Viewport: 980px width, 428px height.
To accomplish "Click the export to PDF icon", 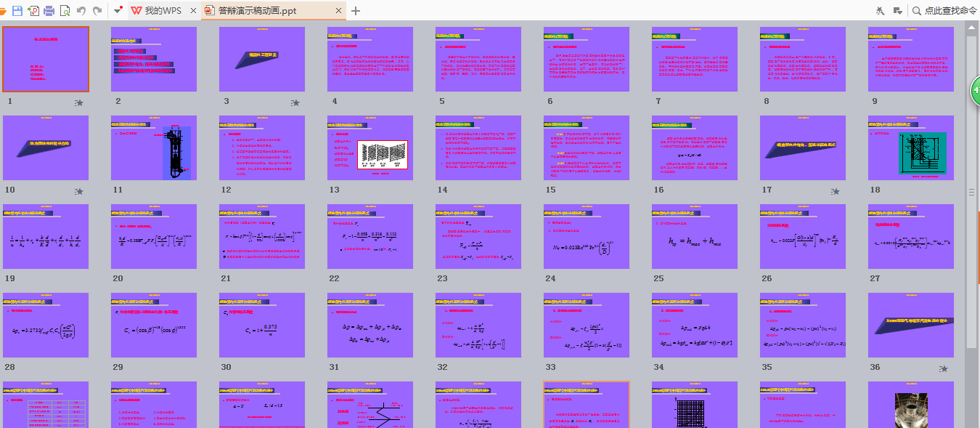I will [33, 11].
